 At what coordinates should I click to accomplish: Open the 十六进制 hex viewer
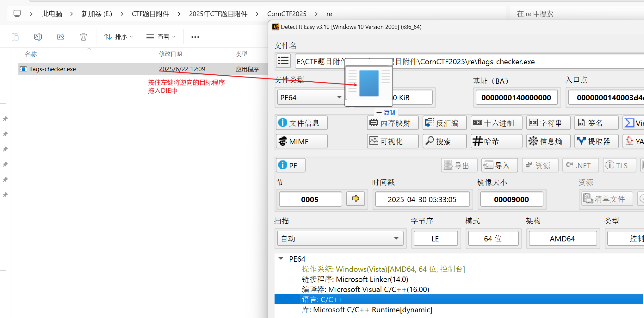[x=496, y=123]
